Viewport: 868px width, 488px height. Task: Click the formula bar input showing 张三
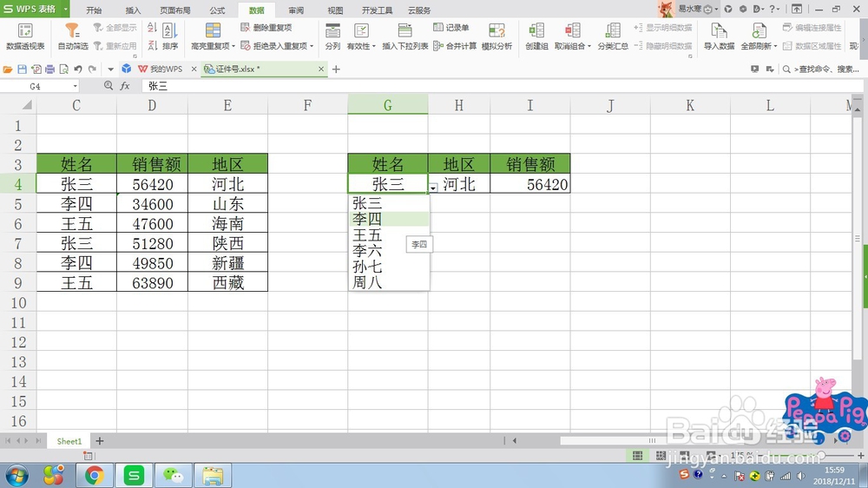pos(501,86)
